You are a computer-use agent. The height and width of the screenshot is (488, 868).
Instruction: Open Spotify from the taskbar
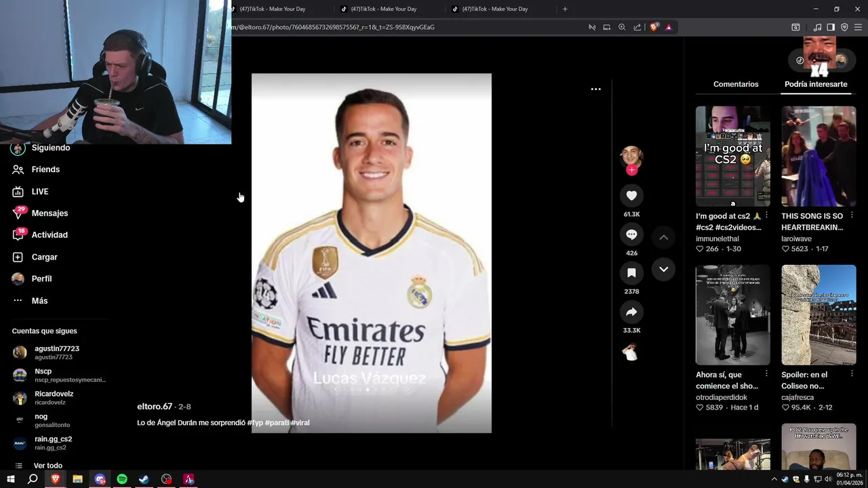click(x=122, y=479)
